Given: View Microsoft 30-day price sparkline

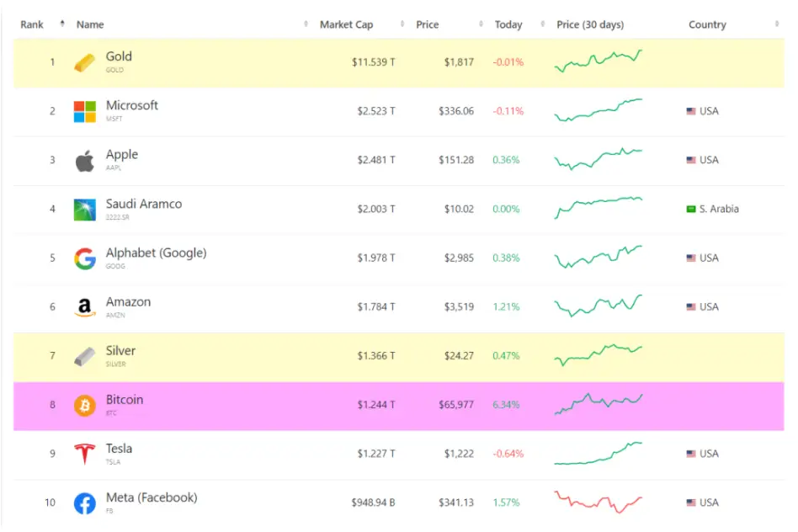Looking at the screenshot, I should pyautogui.click(x=598, y=110).
